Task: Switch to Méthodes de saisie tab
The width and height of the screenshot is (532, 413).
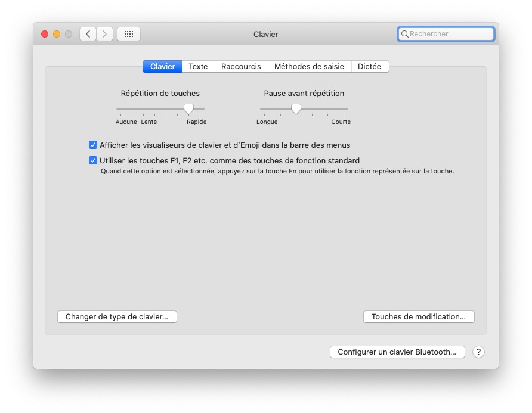Action: [x=310, y=67]
